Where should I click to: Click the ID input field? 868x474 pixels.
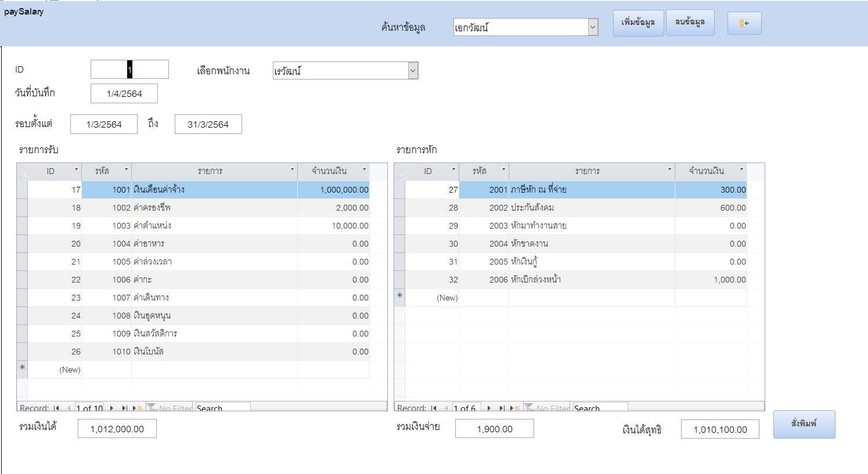click(x=129, y=70)
